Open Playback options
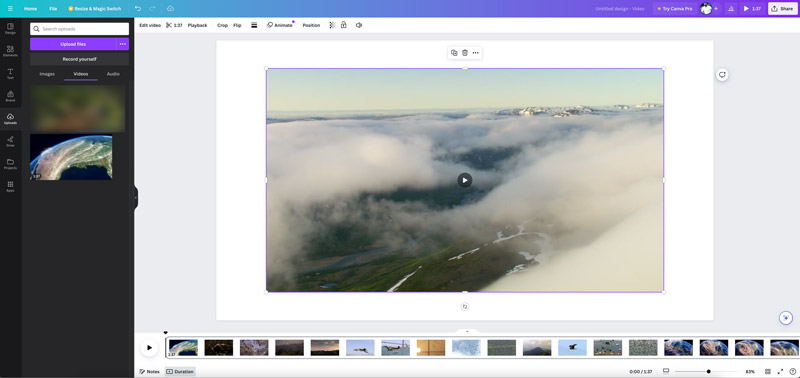Image resolution: width=800 pixels, height=378 pixels. [197, 25]
